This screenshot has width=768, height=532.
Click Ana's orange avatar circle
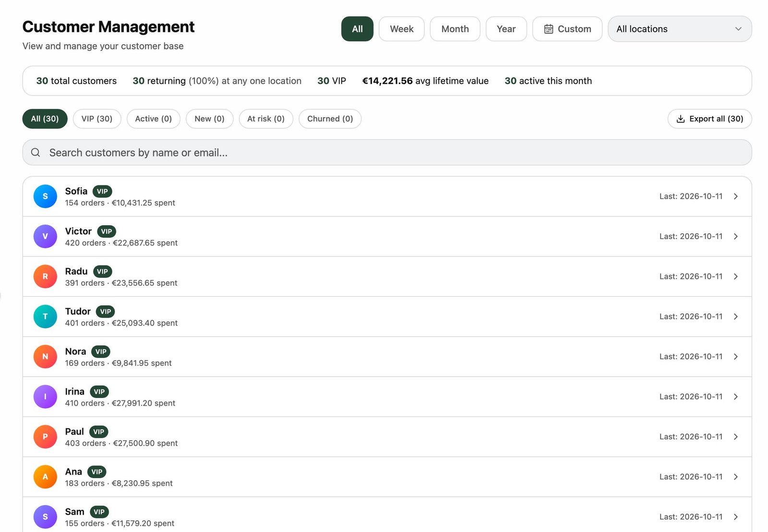tap(45, 477)
